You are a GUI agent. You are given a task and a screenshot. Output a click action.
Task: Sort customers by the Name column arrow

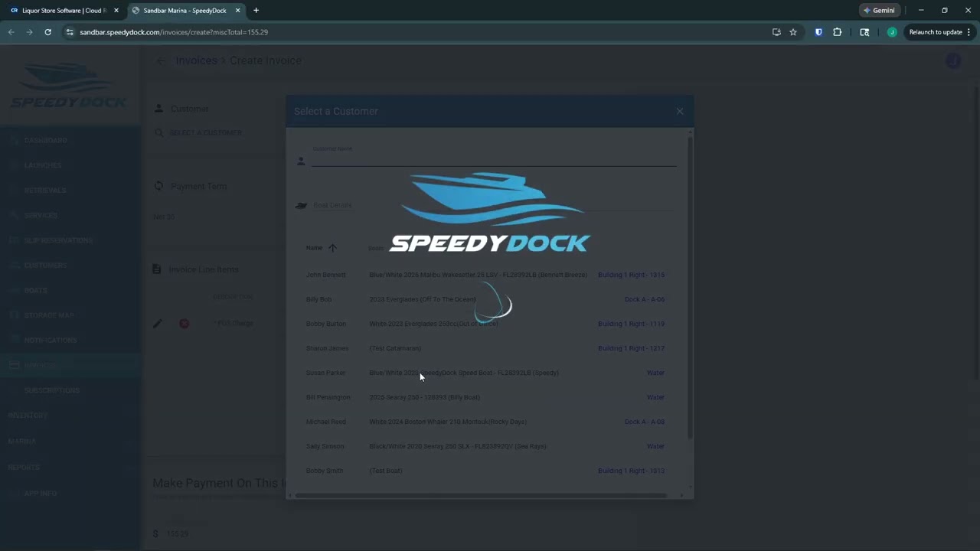(332, 248)
